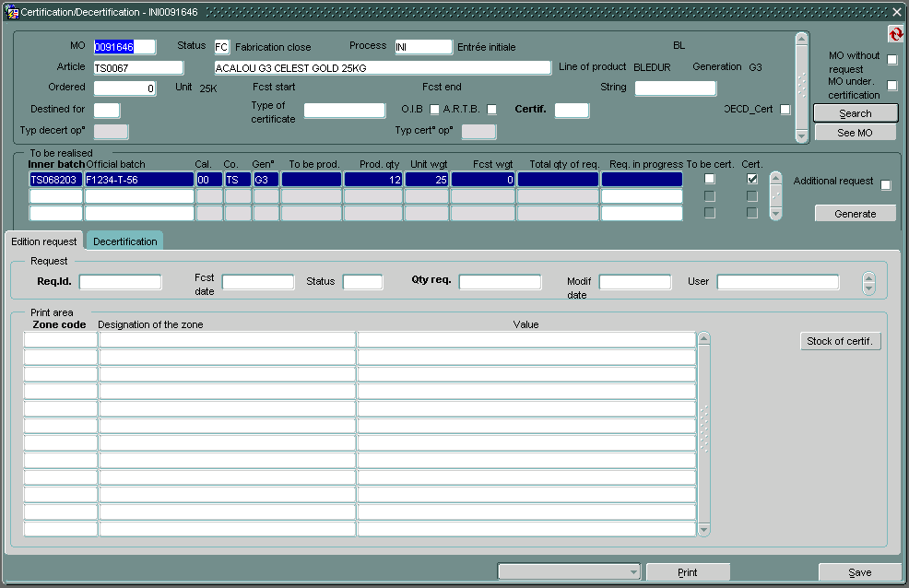The image size is (909, 588).
Task: Click the request Status field
Action: tap(363, 282)
